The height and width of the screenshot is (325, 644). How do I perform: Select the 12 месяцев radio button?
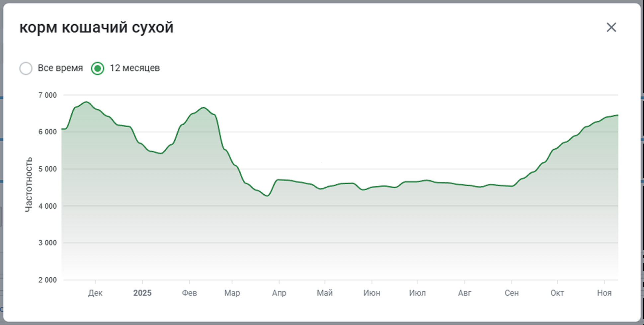tap(98, 68)
